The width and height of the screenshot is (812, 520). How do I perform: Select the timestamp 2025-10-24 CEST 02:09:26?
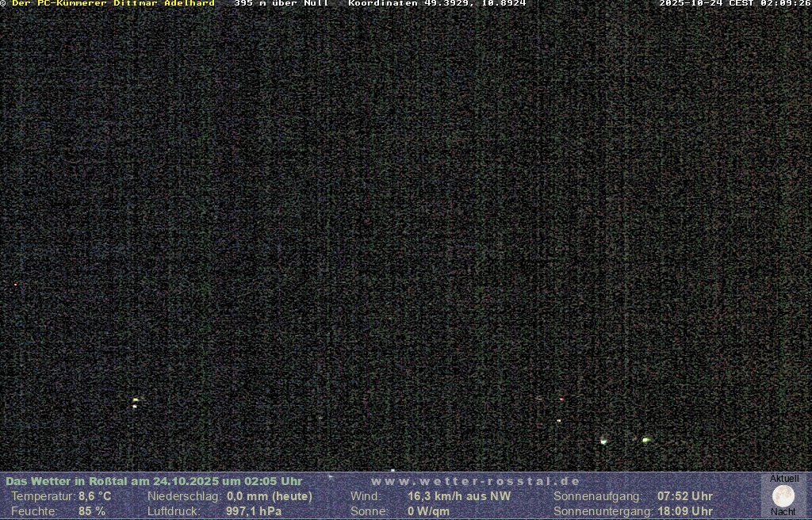pyautogui.click(x=734, y=4)
